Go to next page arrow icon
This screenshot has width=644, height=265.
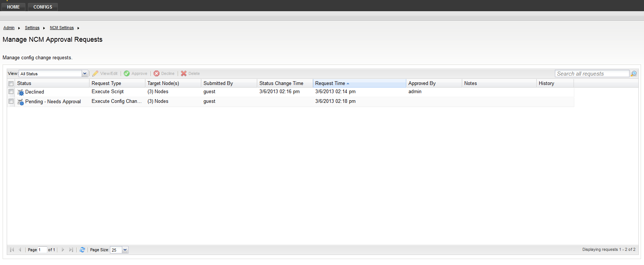tap(63, 250)
